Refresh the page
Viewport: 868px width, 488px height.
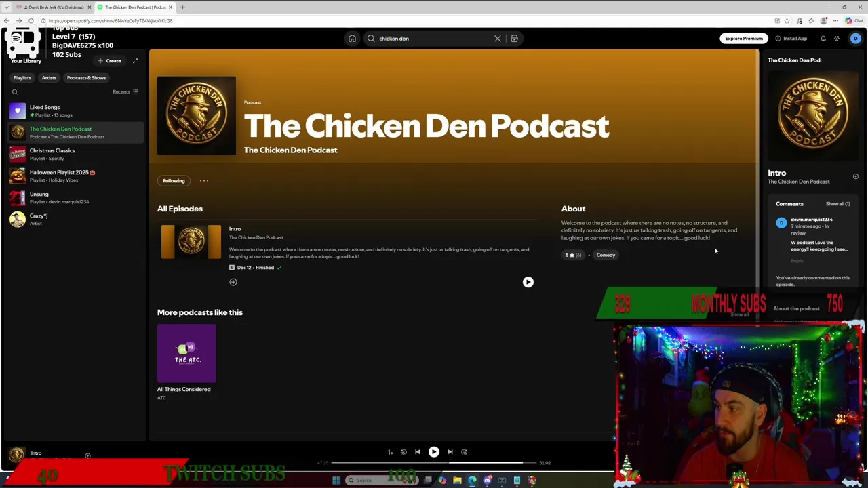point(31,21)
